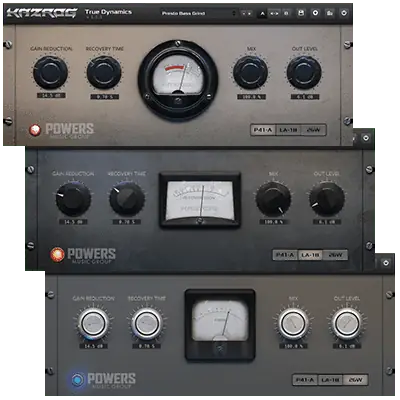This screenshot has width=400, height=400.
Task: Click the add preset plus icon
Action: (315, 13)
